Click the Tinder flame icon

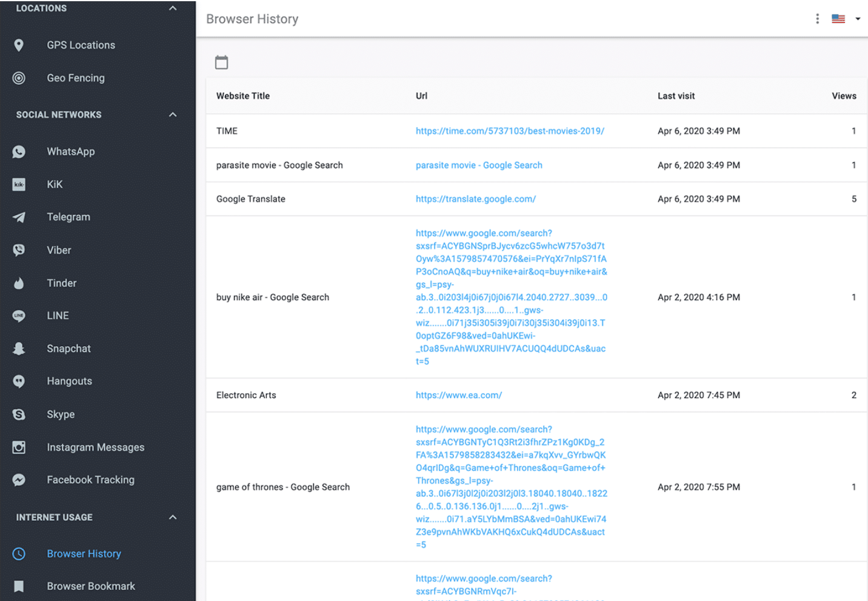(x=19, y=283)
